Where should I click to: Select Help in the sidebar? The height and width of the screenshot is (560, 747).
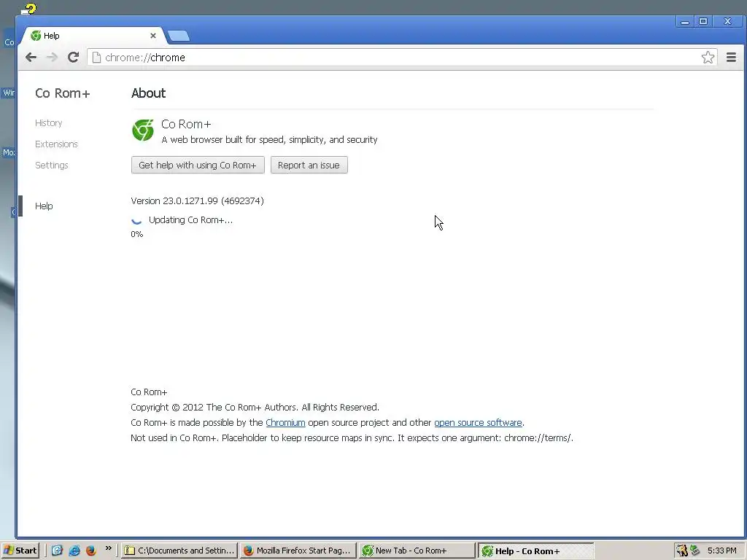(44, 206)
